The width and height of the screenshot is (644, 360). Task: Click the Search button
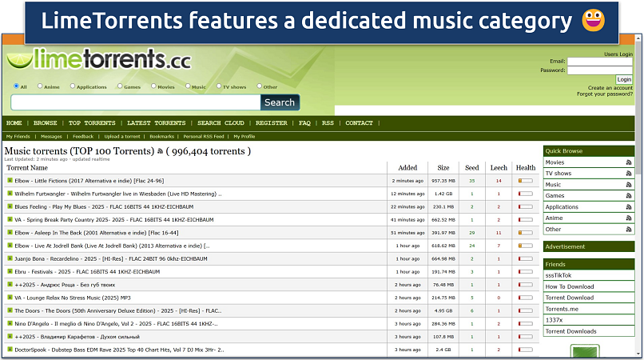pos(280,102)
